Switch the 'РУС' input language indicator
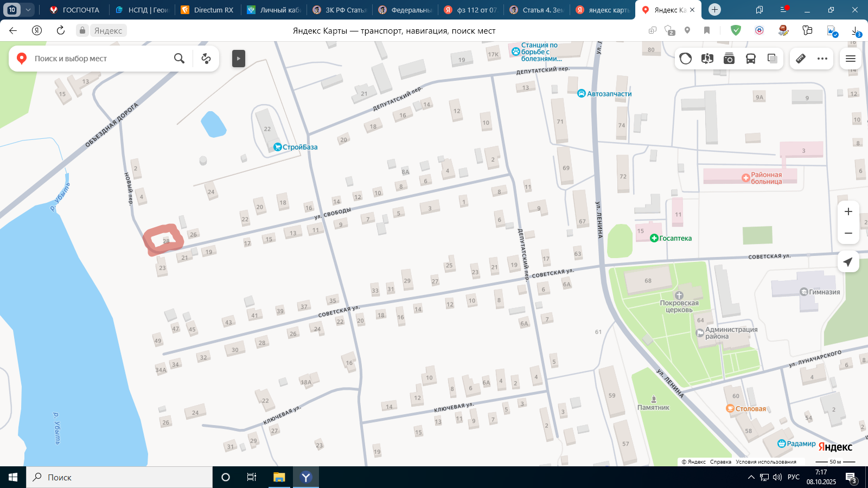 click(794, 477)
